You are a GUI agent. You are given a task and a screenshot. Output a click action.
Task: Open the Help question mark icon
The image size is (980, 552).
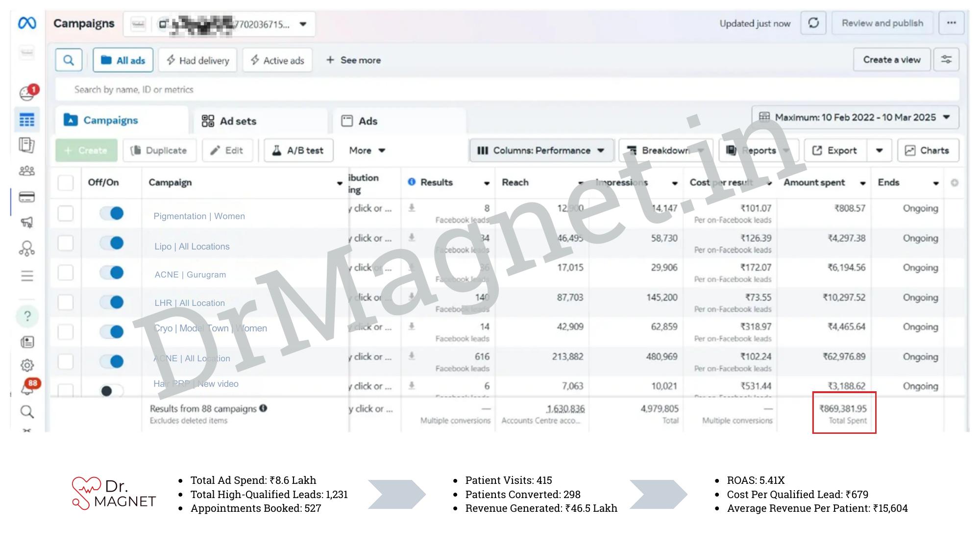[x=27, y=316]
